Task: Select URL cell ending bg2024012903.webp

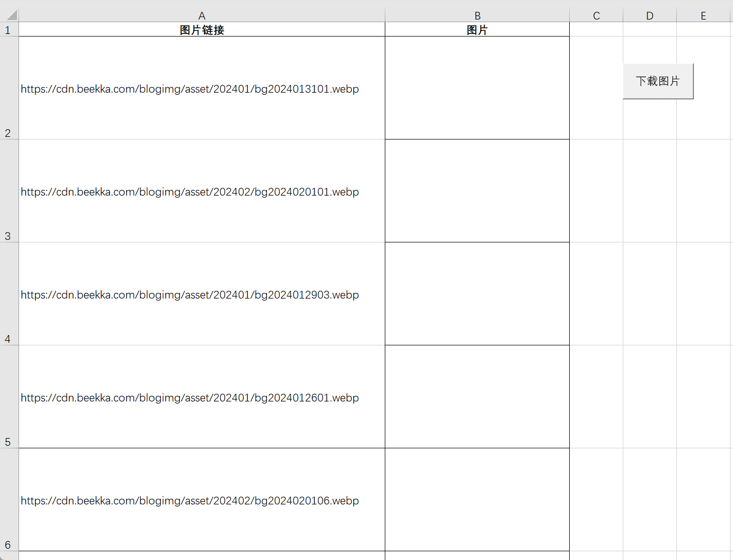Action: [202, 294]
